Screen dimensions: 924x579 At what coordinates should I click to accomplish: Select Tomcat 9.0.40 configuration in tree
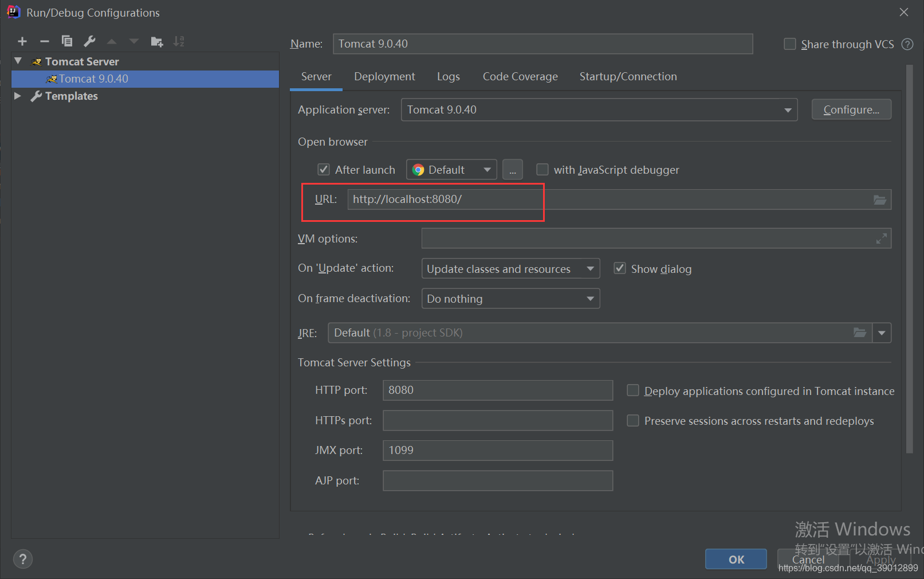click(145, 79)
